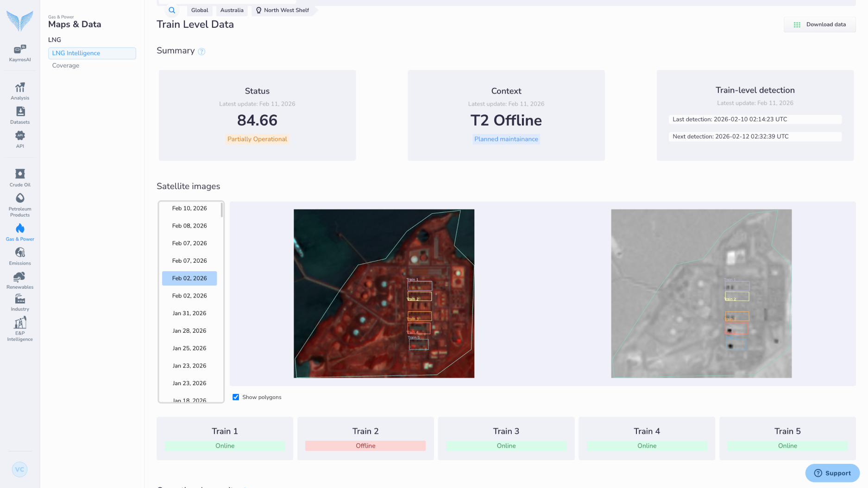Select the Australia breadcrumb
This screenshot has width=868, height=488.
[x=232, y=10]
